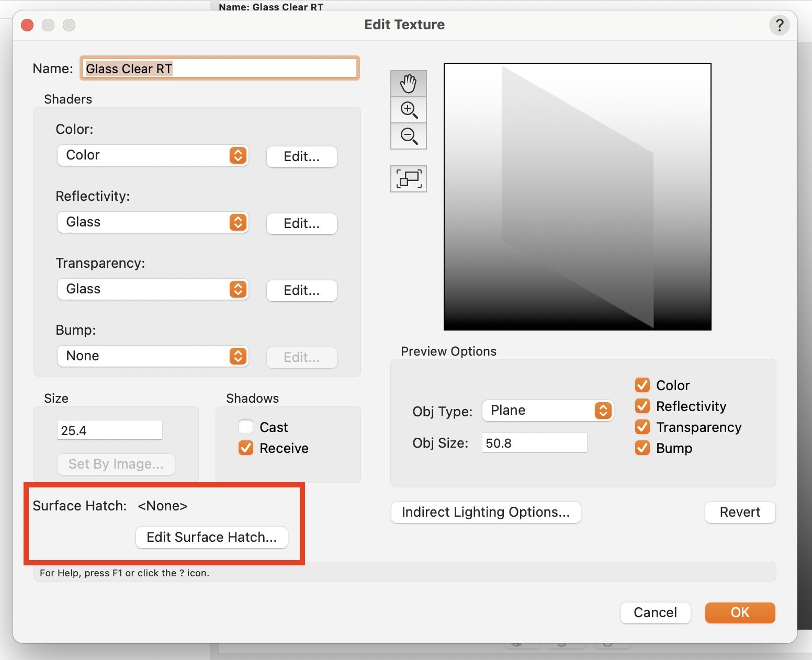Click the zoom in magnifier icon
This screenshot has width=812, height=660.
(409, 110)
